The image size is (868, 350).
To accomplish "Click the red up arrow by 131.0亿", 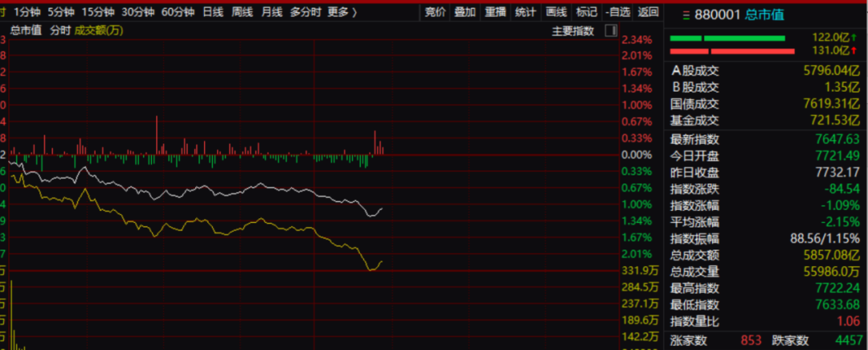I will [x=855, y=51].
